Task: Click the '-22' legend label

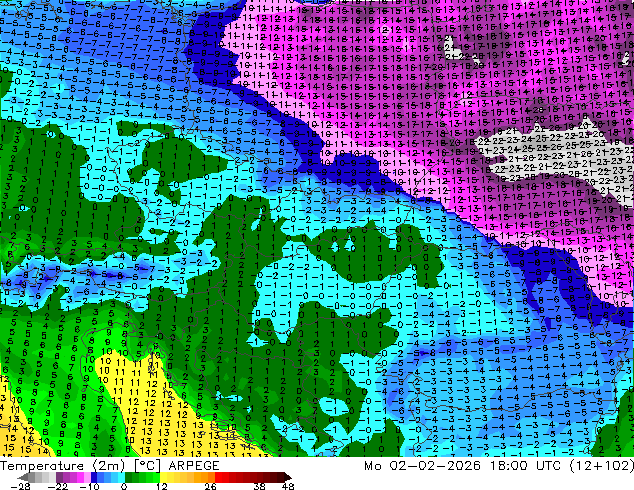Action: tap(57, 486)
